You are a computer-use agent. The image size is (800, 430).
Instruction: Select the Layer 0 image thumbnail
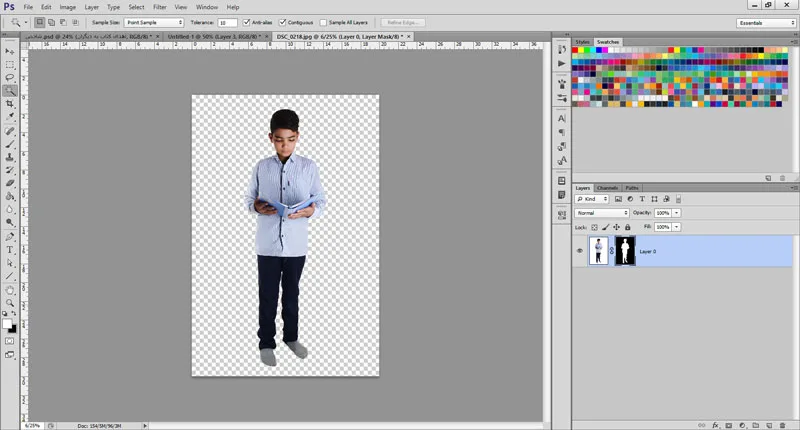(x=599, y=251)
